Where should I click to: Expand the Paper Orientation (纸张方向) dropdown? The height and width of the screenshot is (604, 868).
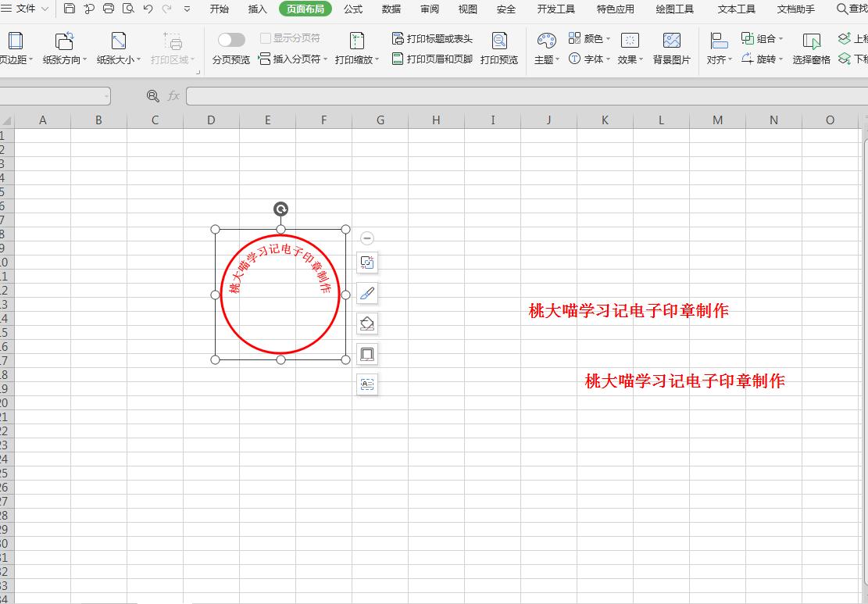point(66,48)
